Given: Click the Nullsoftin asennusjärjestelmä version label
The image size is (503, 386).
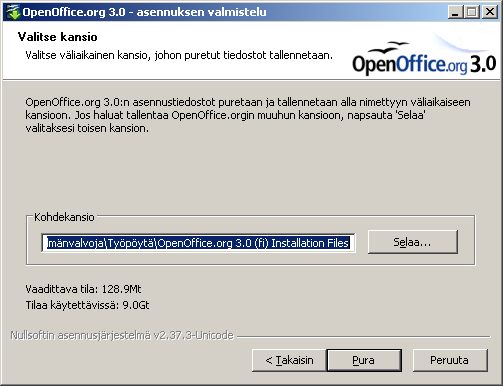Looking at the screenshot, I should coord(122,335).
